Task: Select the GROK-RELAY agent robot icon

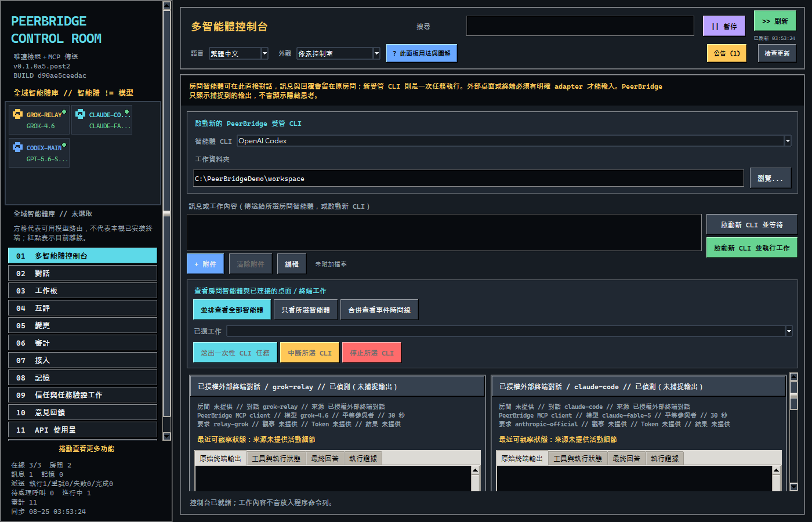Action: pyautogui.click(x=18, y=114)
